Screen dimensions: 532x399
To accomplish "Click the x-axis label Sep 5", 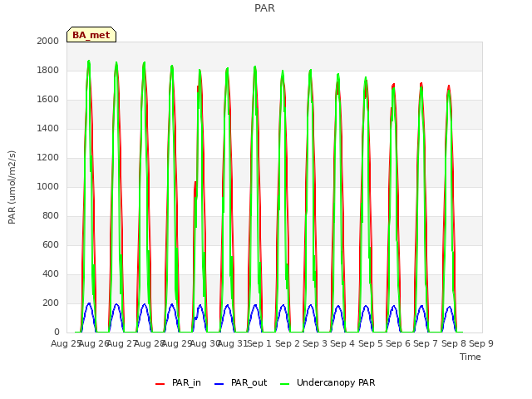I will tap(371, 343).
